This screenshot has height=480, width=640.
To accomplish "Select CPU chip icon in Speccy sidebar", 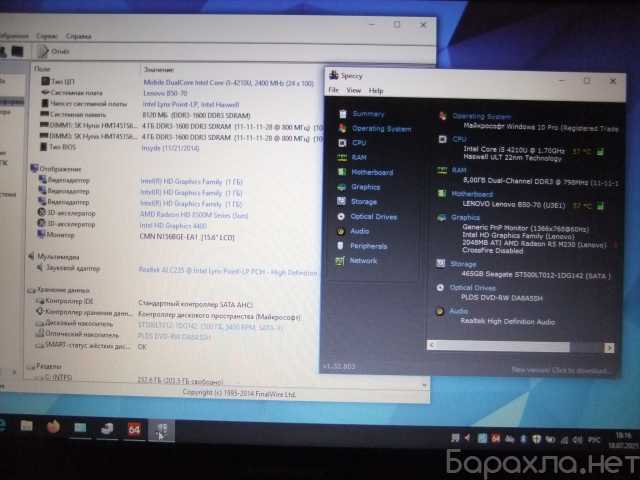I will coord(342,143).
